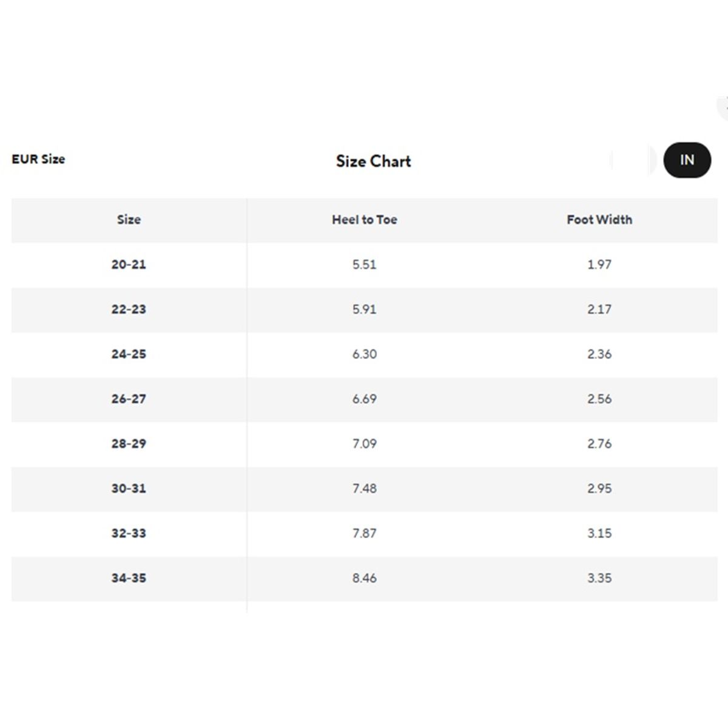Choose the 30-31 size row
The width and height of the screenshot is (728, 728).
364,489
